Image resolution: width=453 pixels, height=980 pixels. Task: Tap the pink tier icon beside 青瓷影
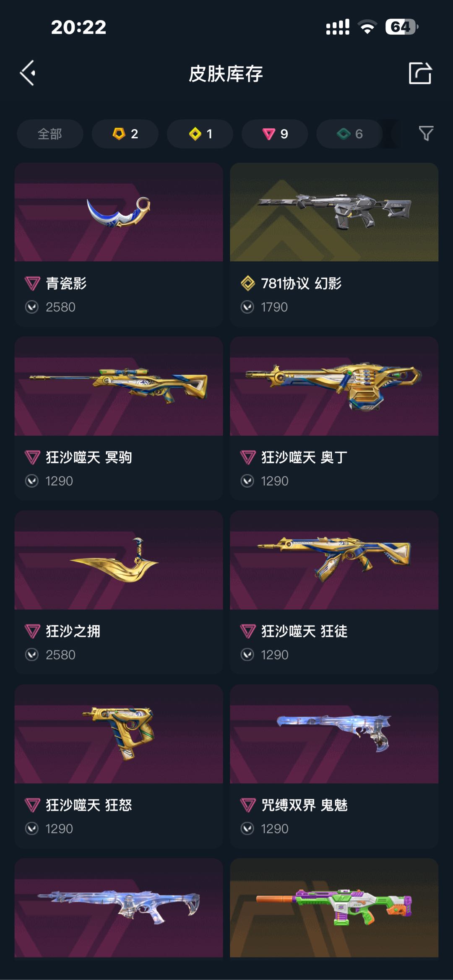pyautogui.click(x=32, y=283)
